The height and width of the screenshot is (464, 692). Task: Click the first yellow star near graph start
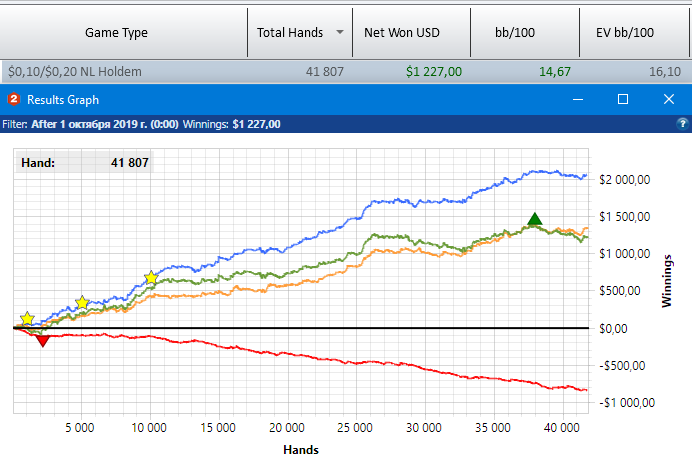27,318
